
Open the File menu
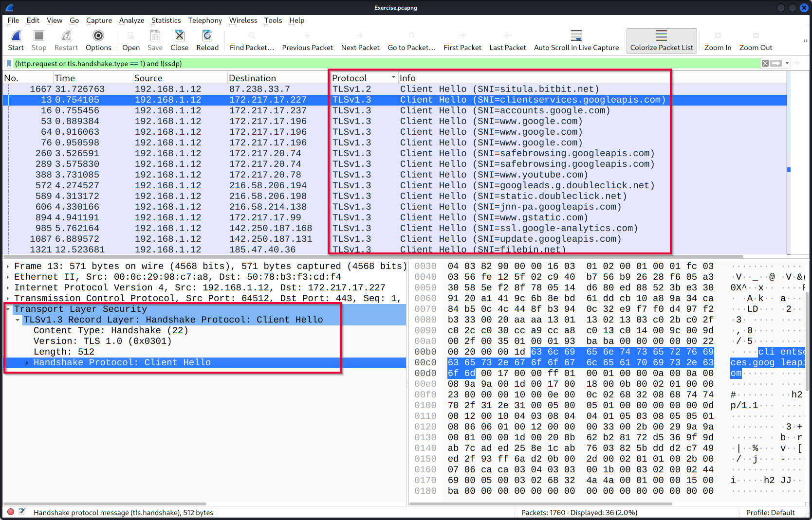point(13,20)
